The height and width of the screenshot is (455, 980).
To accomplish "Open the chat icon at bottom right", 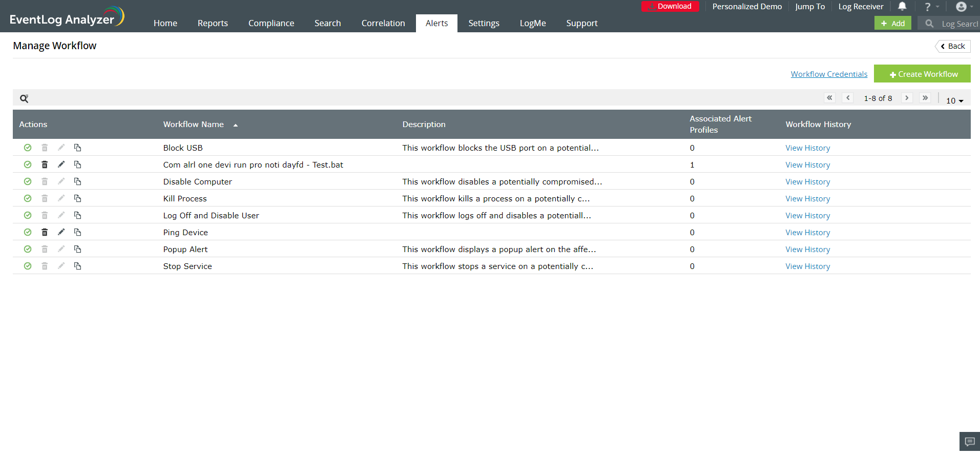I will [969, 441].
